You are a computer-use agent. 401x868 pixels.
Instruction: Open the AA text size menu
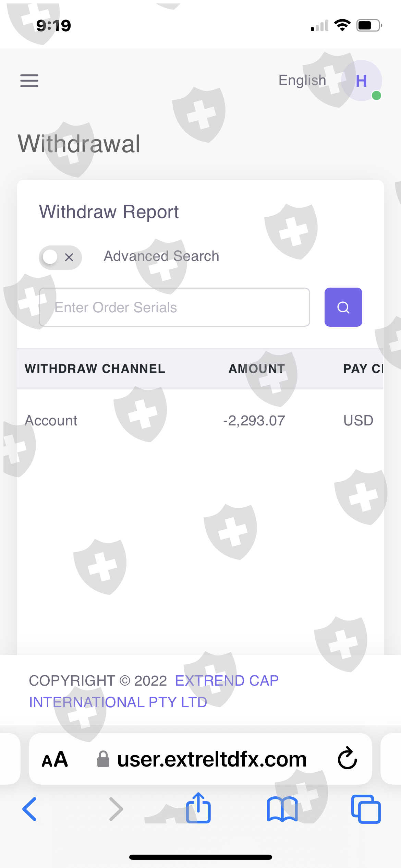pos(55,759)
